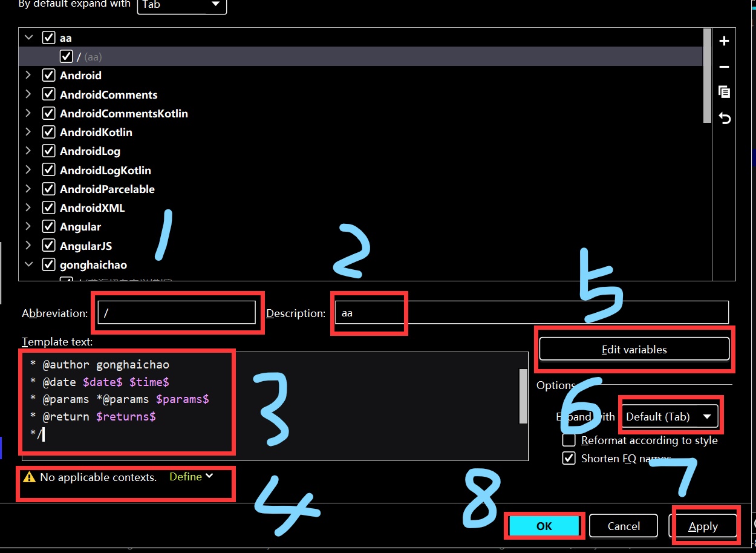The width and height of the screenshot is (756, 553).
Task: Expand the AndroidParcelable template group
Action: [x=28, y=189]
